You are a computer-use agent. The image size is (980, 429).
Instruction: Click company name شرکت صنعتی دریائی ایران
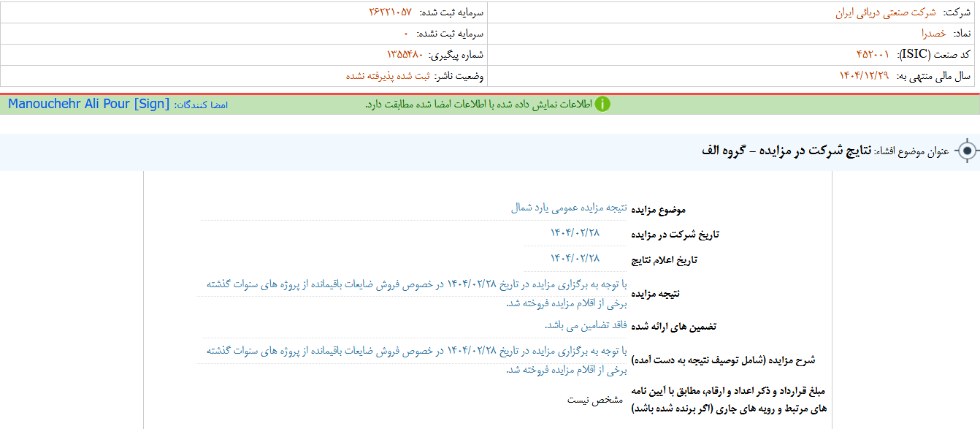(885, 13)
